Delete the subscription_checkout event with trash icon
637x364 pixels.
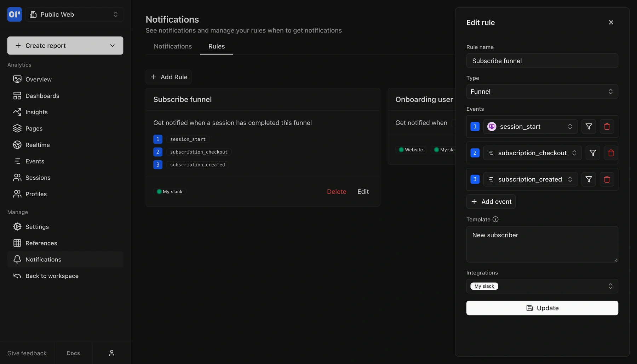coord(611,153)
